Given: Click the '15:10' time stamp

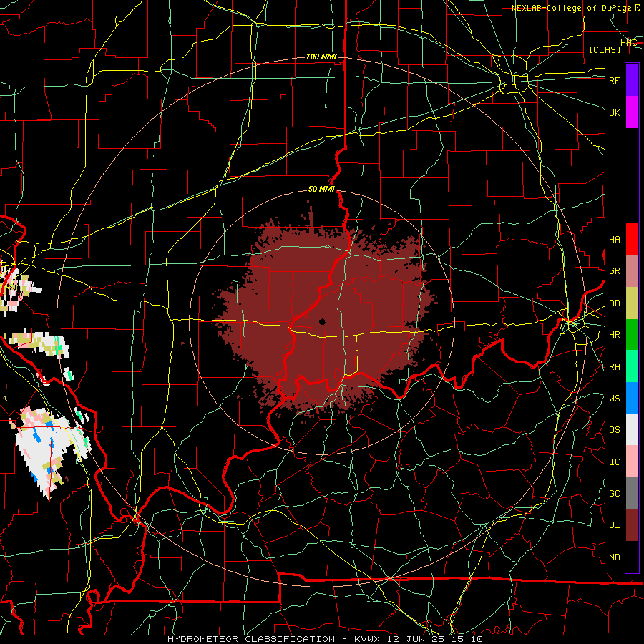Looking at the screenshot, I should [469, 639].
